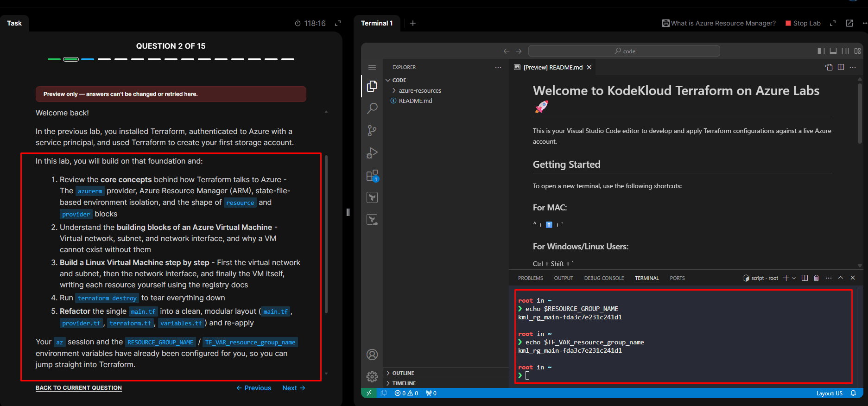868x406 pixels.
Task: Click the code search field
Action: click(x=624, y=51)
